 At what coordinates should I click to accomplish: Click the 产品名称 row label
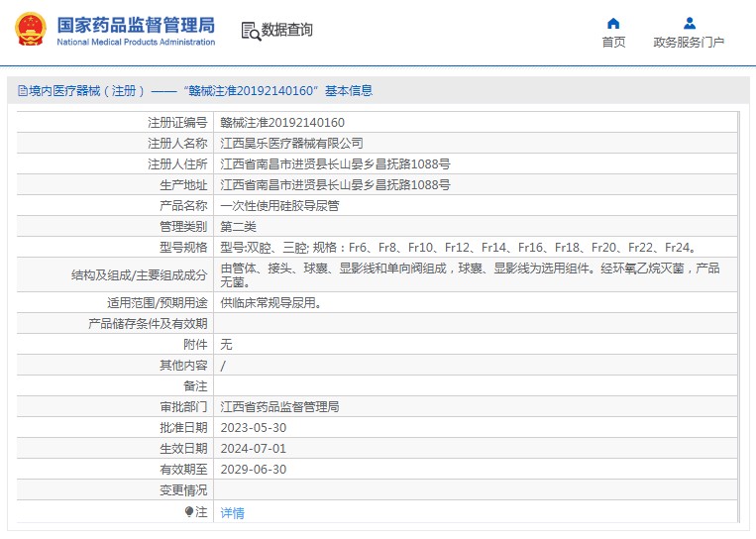tap(183, 206)
